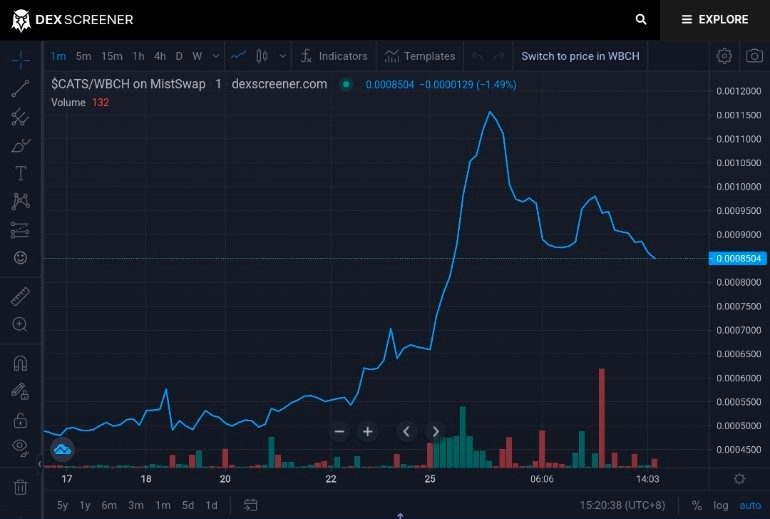
Task: Click the $CATS/WBCH on MistSwap title
Action: 128,84
